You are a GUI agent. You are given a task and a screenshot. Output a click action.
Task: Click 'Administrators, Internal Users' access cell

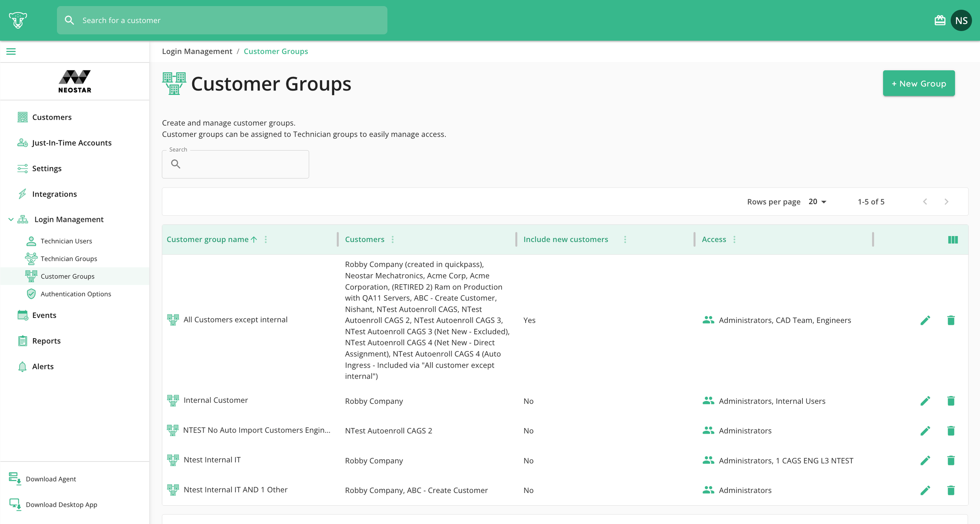point(772,401)
